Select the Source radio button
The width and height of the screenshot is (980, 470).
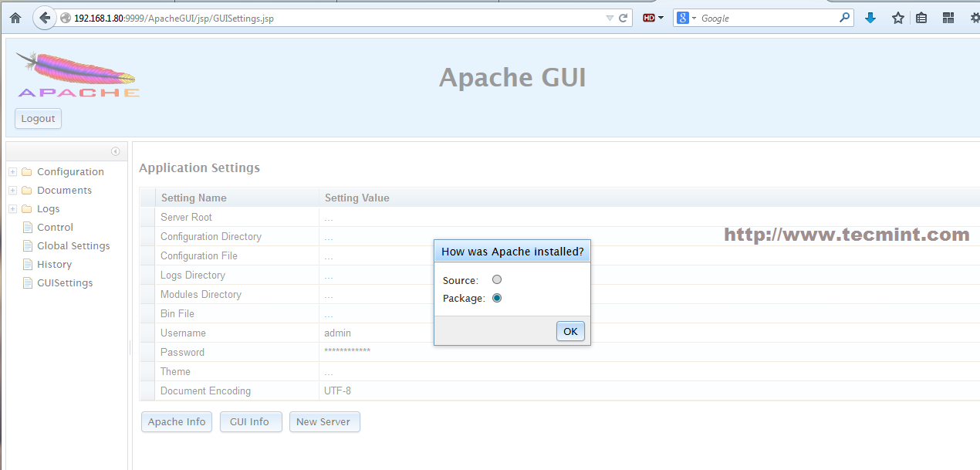pyautogui.click(x=497, y=279)
